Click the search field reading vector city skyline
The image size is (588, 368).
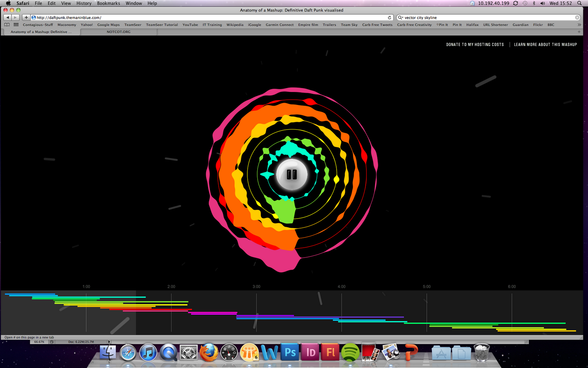489,18
